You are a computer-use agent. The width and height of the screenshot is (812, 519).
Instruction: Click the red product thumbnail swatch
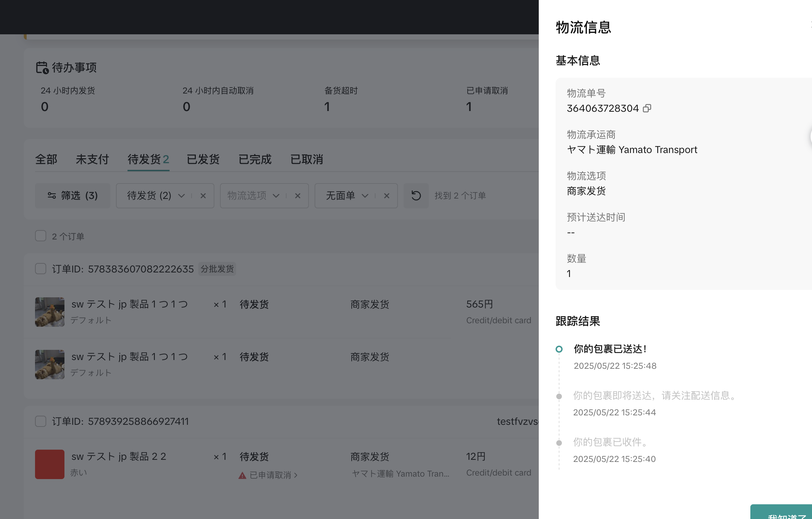click(49, 464)
